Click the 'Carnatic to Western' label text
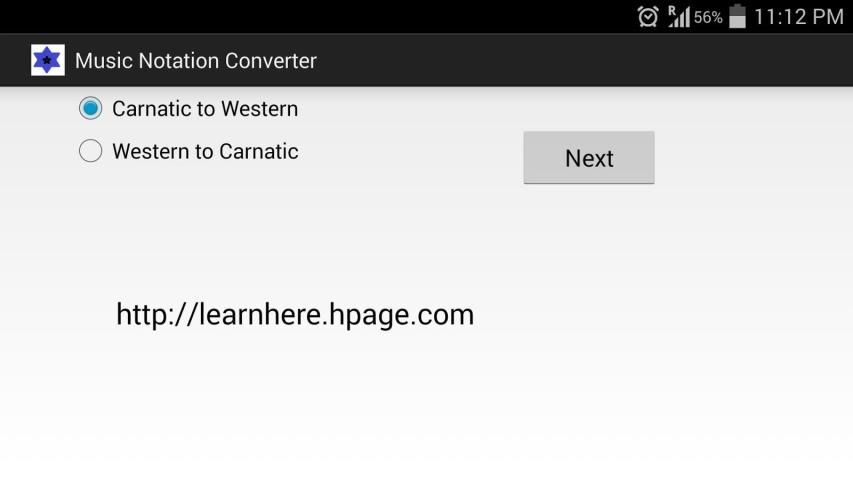The height and width of the screenshot is (480, 853). [205, 109]
